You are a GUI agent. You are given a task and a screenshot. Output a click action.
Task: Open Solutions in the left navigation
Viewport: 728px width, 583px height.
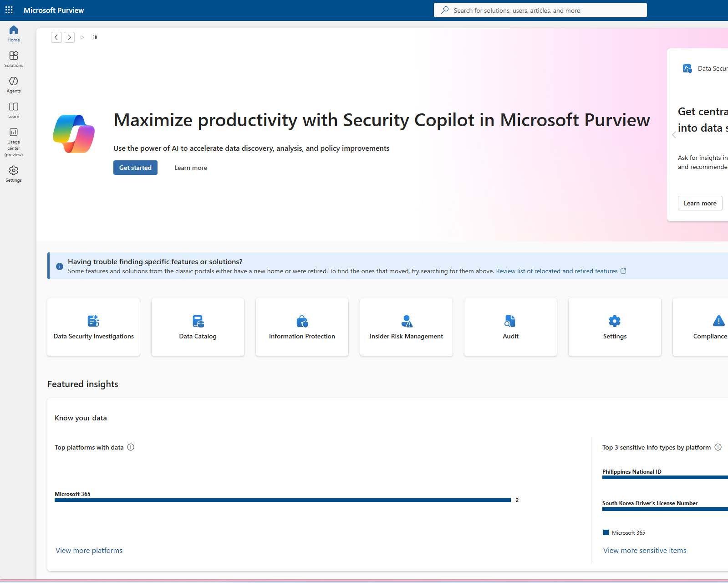(x=14, y=59)
